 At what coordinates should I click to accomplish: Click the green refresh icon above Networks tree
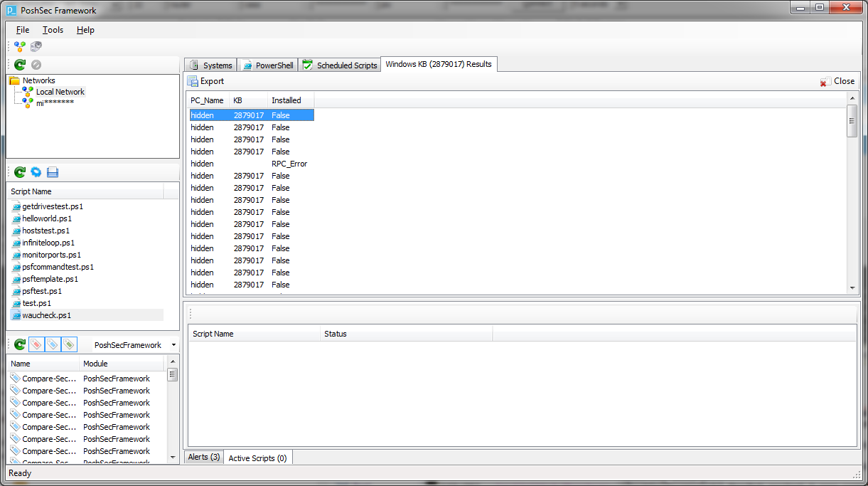20,65
